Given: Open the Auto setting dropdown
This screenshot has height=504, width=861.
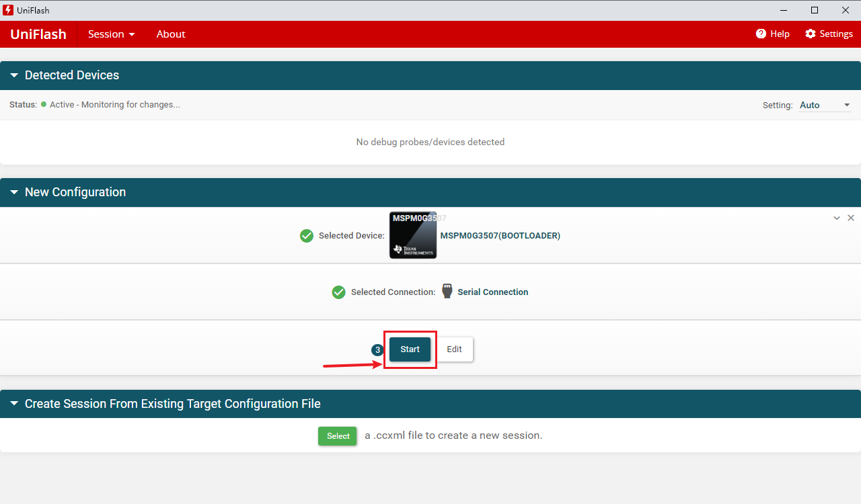Looking at the screenshot, I should [x=825, y=105].
